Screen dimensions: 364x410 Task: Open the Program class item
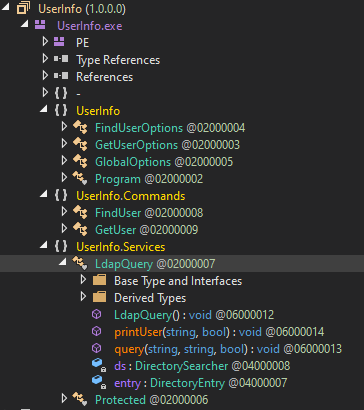(x=149, y=179)
